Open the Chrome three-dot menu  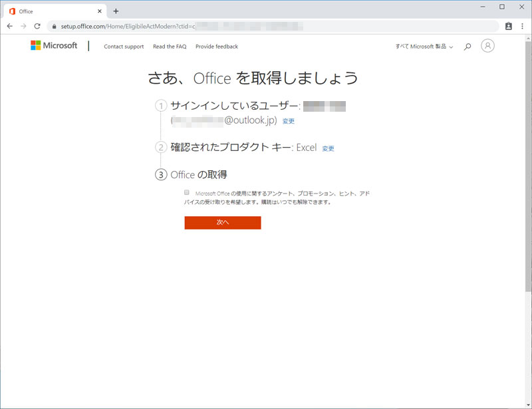(x=522, y=26)
